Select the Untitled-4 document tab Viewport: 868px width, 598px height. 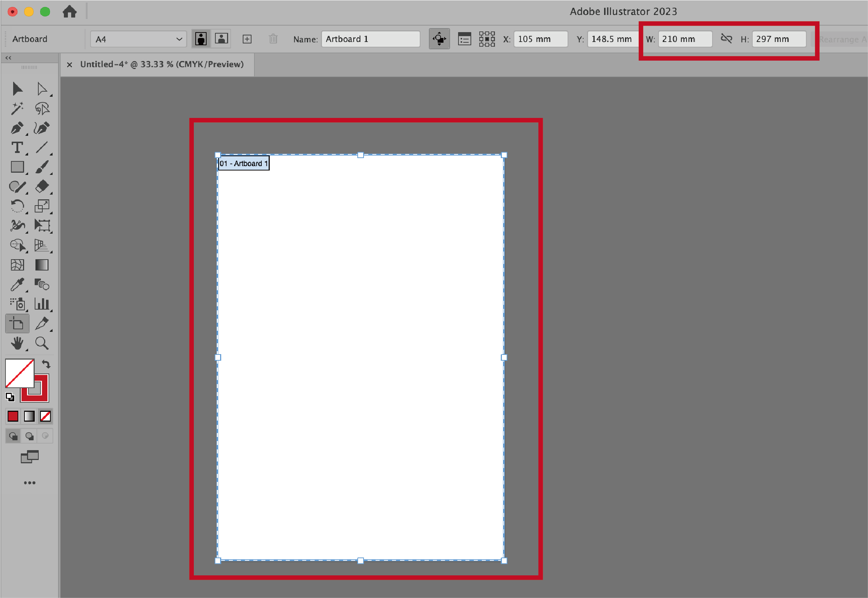click(x=161, y=65)
